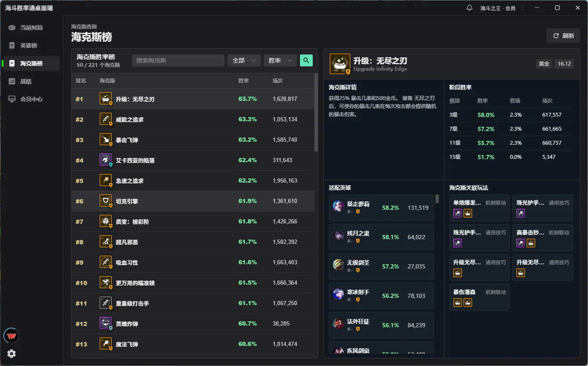Open the 单炮爆发 related play card
This screenshot has height=366, width=588.
click(479, 208)
